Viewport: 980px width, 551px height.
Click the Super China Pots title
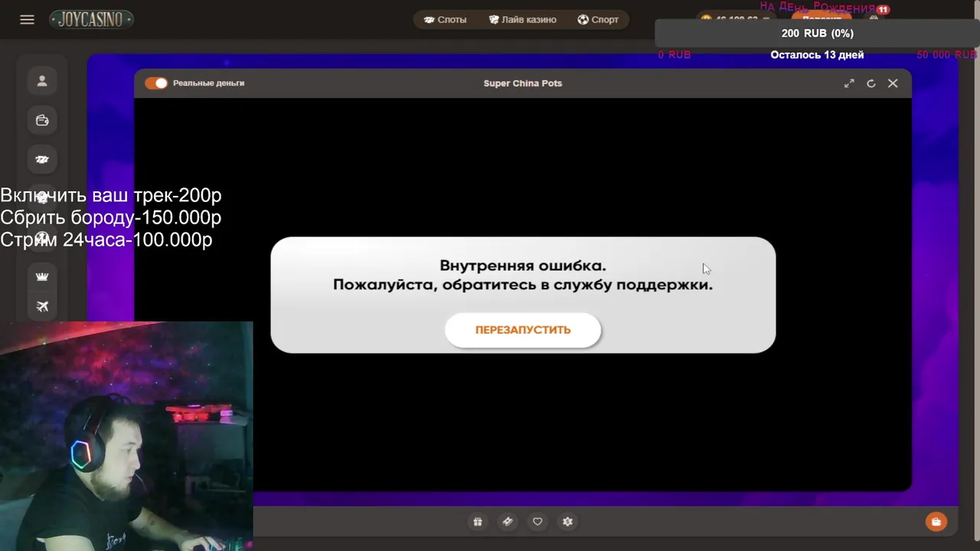point(523,83)
